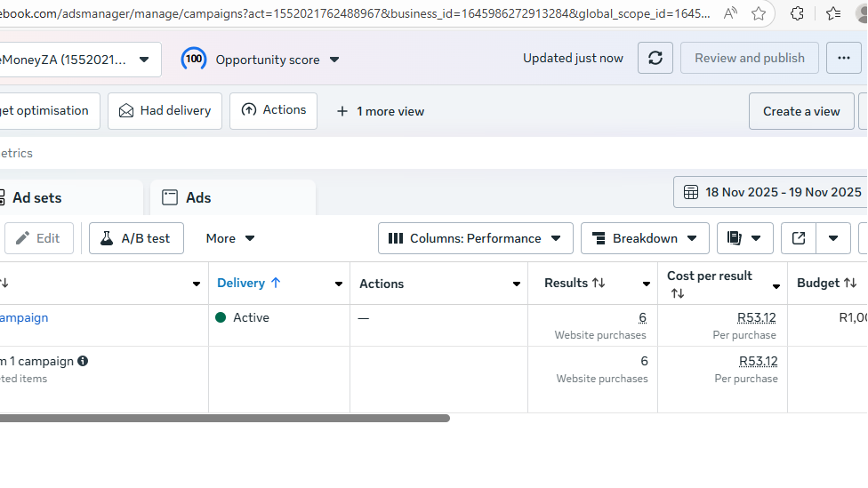868x488 pixels.
Task: Open the browser extensions puzzle icon
Action: pyautogui.click(x=798, y=13)
